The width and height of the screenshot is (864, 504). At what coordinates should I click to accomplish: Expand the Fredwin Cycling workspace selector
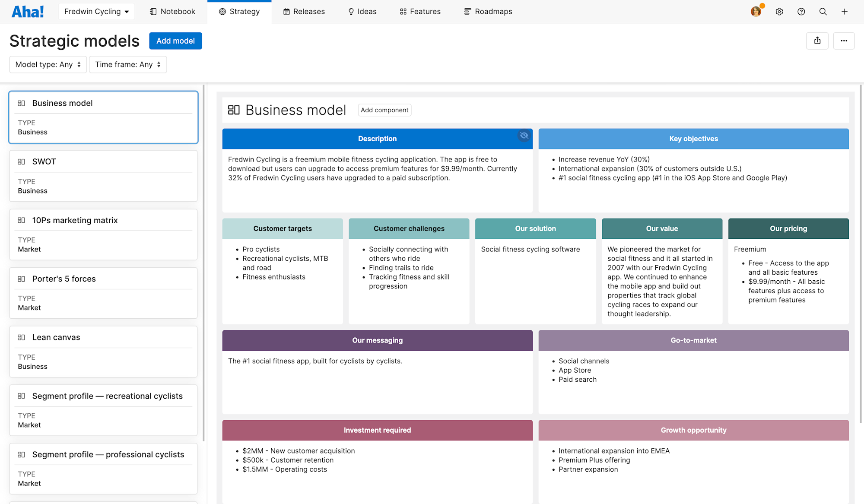96,11
